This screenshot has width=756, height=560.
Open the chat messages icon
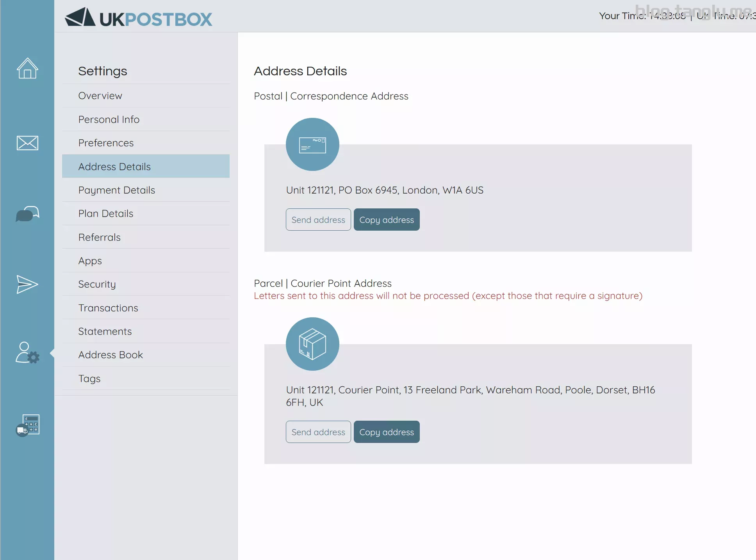(27, 214)
